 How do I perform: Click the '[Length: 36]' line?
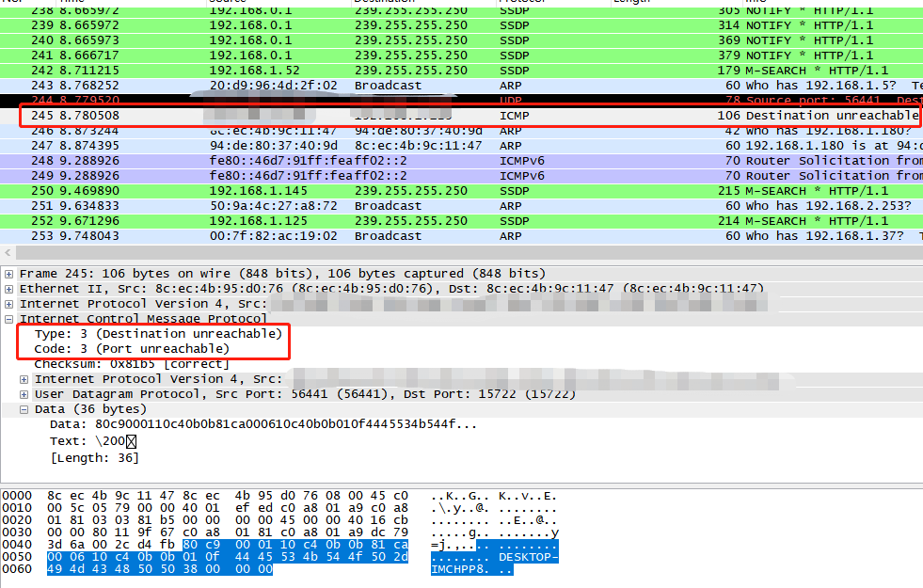94,458
